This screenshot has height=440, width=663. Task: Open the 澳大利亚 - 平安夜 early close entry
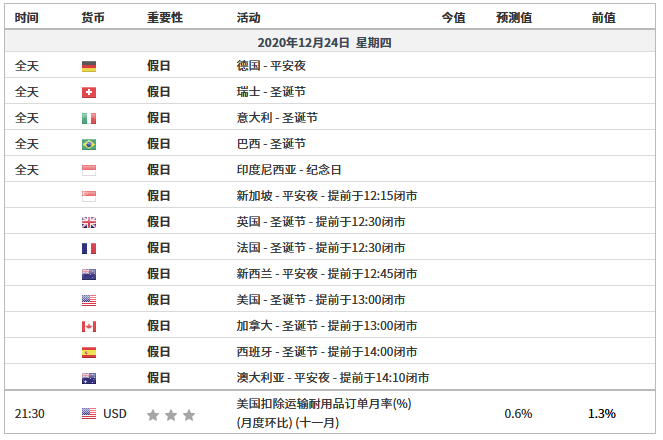pyautogui.click(x=332, y=378)
